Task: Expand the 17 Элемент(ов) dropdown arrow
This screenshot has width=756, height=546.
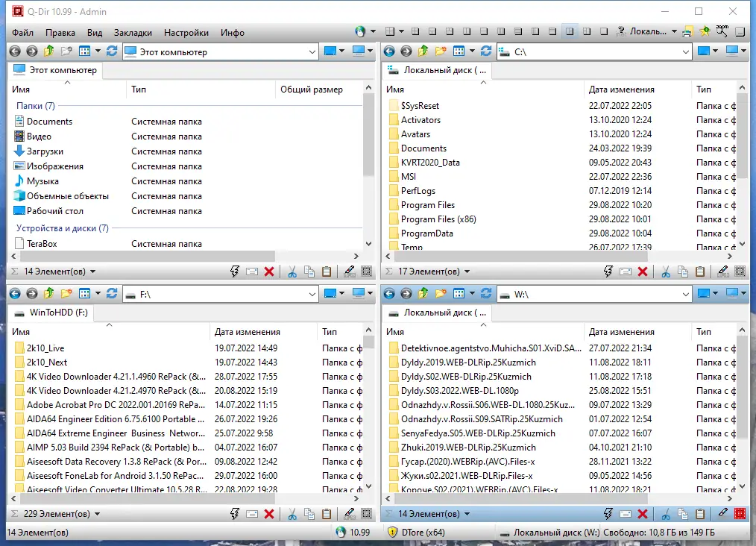Action: [x=467, y=272]
